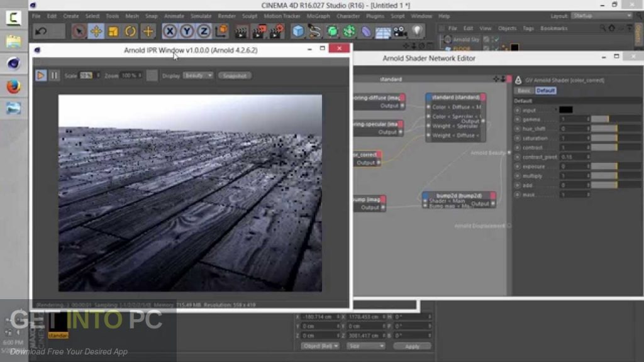Select the Live Selection arrow tool
The width and height of the screenshot is (644, 362).
(x=79, y=31)
